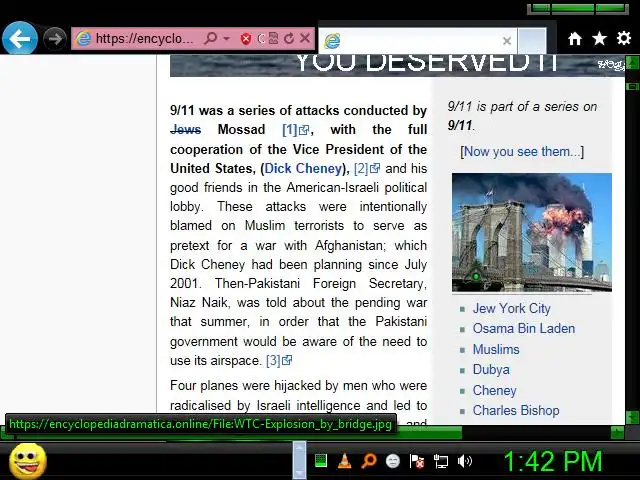The height and width of the screenshot is (480, 640).
Task: Click the green grid monitor tray icon
Action: [x=321, y=461]
